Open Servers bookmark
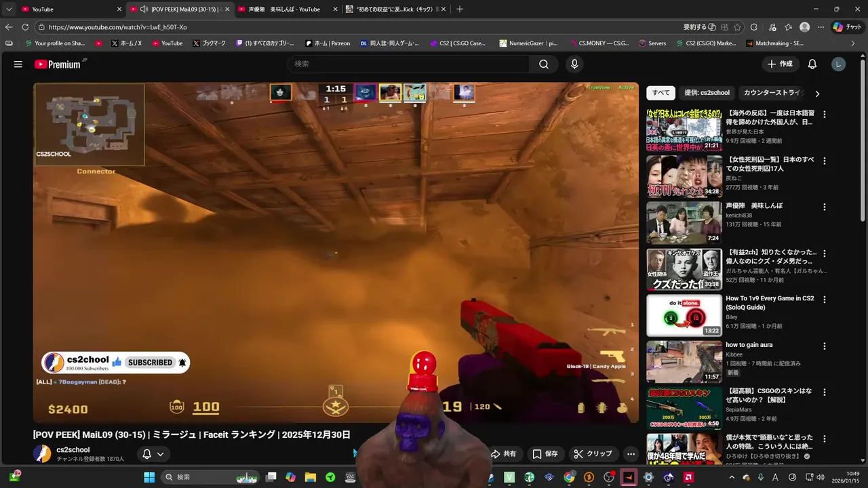868x488 pixels. pos(652,43)
